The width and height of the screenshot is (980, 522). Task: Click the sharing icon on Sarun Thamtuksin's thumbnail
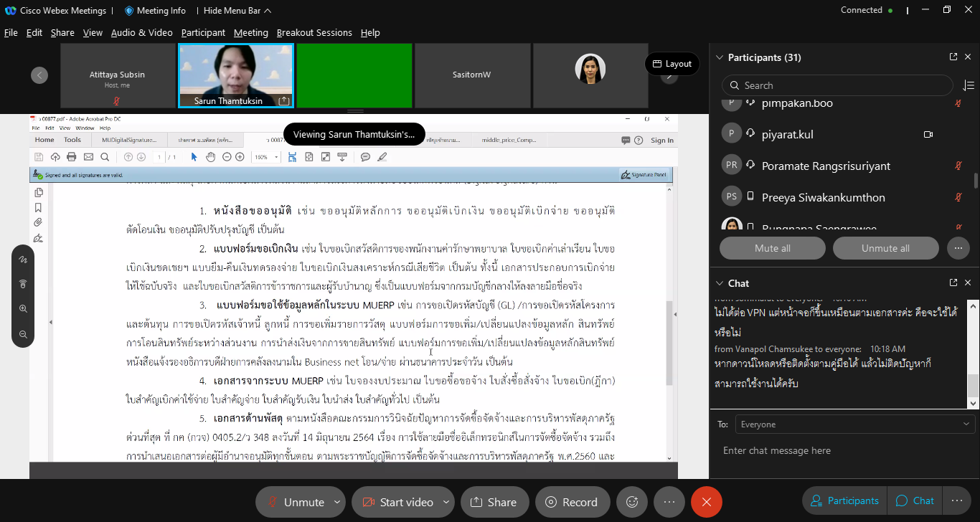coord(284,101)
